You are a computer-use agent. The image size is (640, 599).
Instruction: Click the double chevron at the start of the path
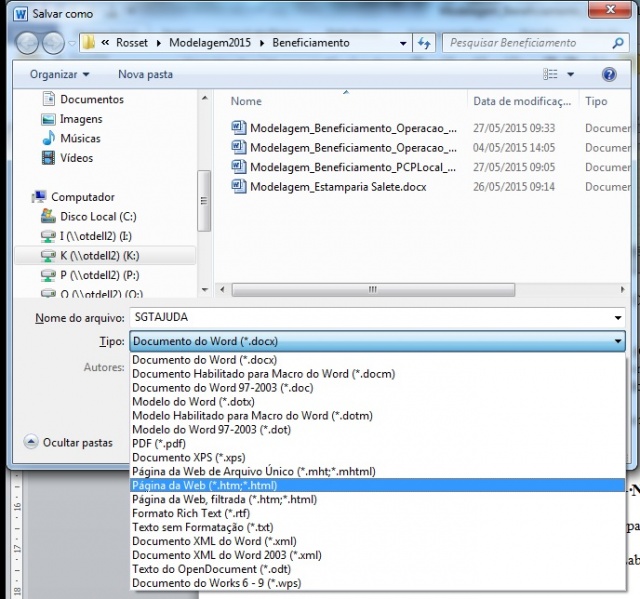(105, 42)
